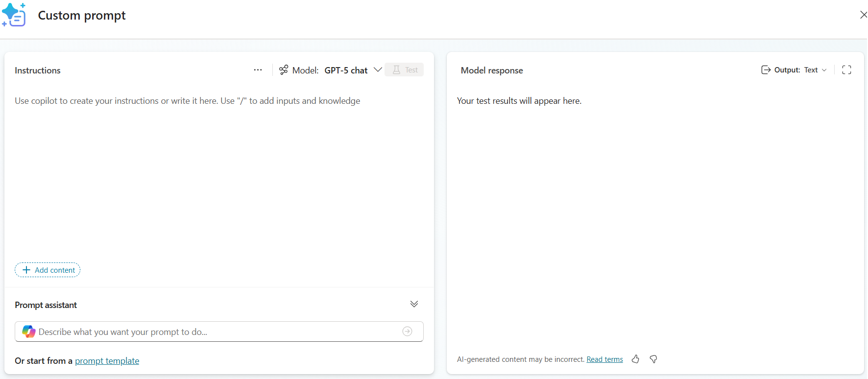The width and height of the screenshot is (868, 379).
Task: Click the model connection icon
Action: pyautogui.click(x=284, y=70)
